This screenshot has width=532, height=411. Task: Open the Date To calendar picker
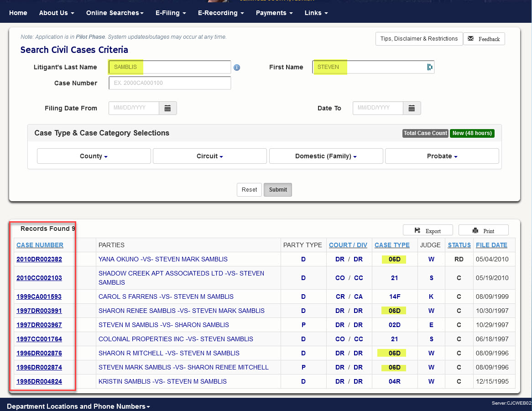[x=412, y=108]
